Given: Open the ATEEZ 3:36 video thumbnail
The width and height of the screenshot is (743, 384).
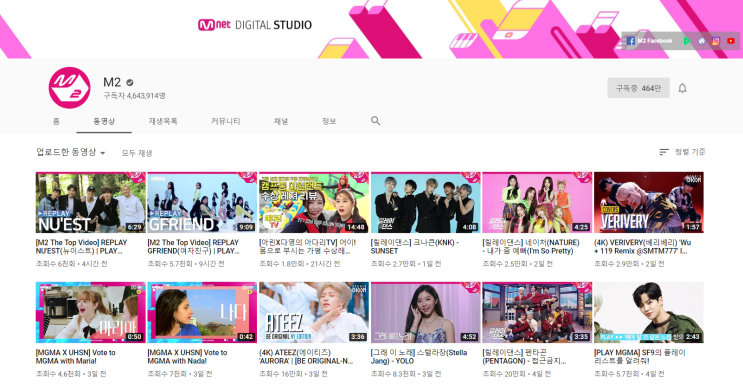Looking at the screenshot, I should coord(314,312).
